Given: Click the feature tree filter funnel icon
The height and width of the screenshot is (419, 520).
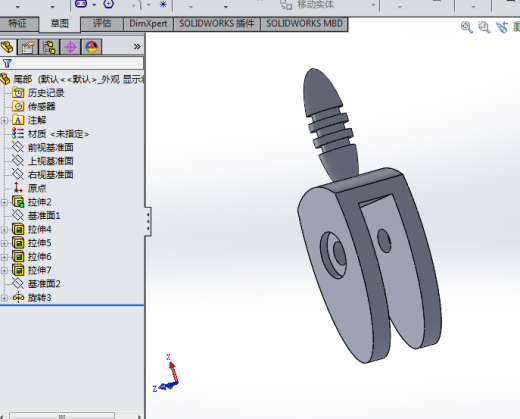Looking at the screenshot, I should click(x=7, y=63).
